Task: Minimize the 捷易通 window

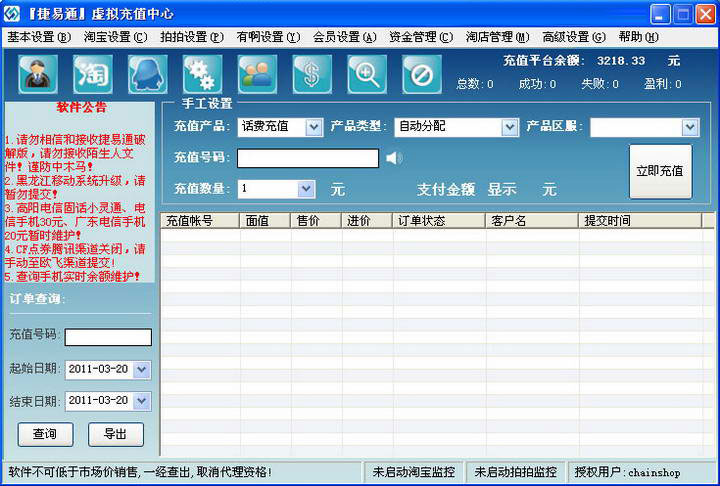Action: 660,14
